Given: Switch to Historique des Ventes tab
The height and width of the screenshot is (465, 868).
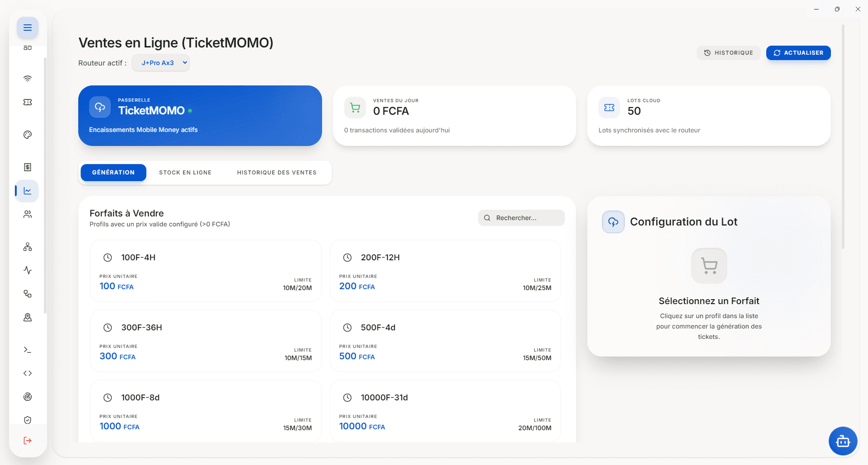Looking at the screenshot, I should click(x=277, y=173).
